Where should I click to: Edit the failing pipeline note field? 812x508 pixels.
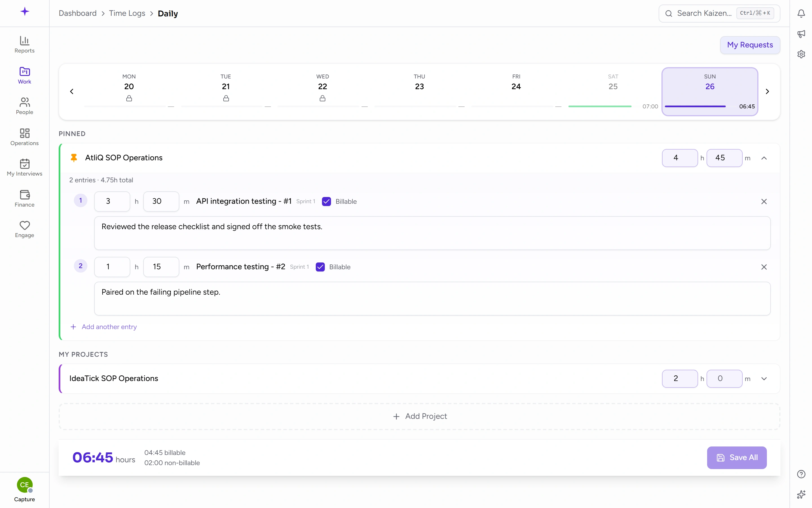click(432, 299)
